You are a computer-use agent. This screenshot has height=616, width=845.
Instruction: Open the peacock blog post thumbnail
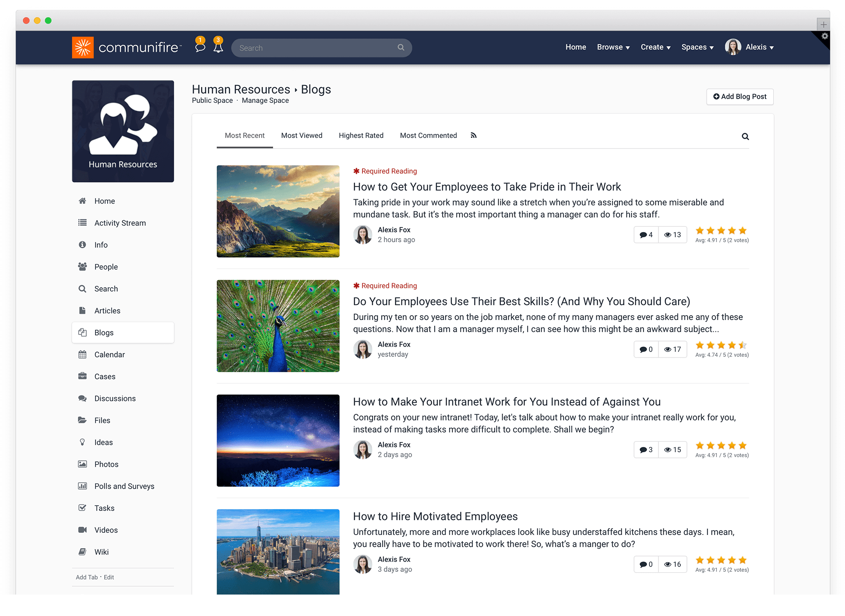coord(278,326)
